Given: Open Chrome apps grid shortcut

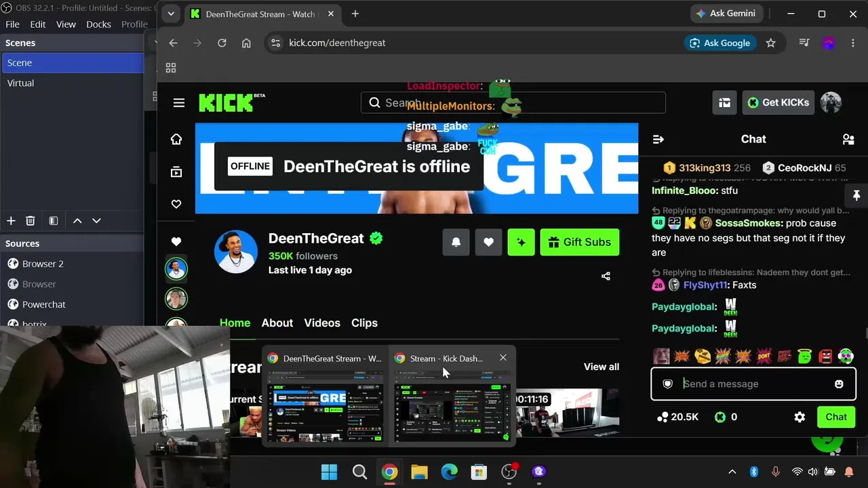Looking at the screenshot, I should point(171,68).
